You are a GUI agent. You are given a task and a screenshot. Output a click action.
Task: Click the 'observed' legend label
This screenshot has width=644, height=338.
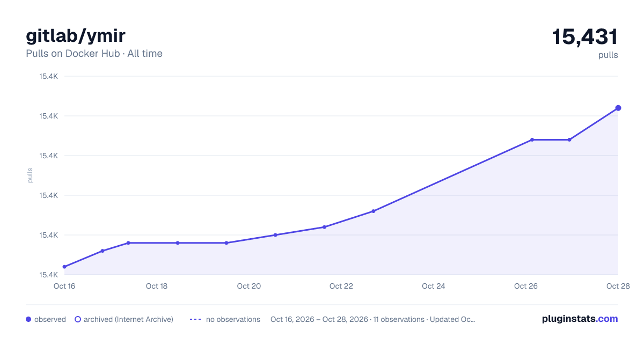pos(50,319)
